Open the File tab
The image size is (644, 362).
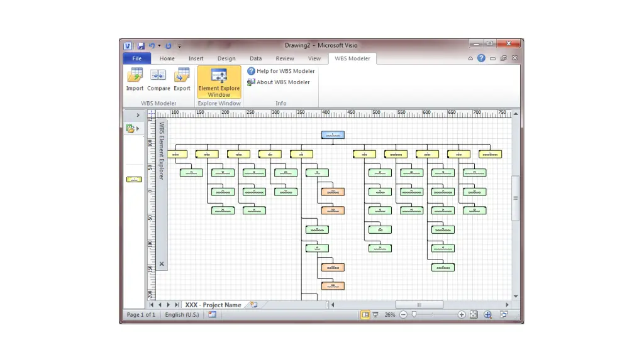(136, 58)
